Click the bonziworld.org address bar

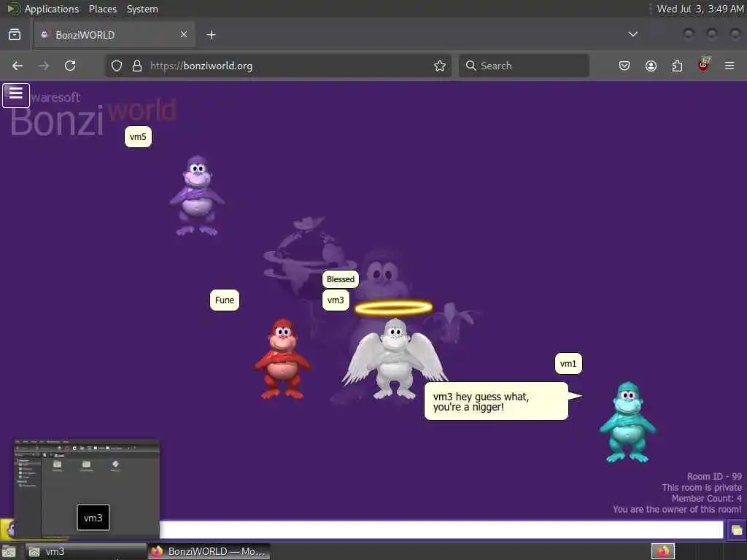(x=278, y=66)
